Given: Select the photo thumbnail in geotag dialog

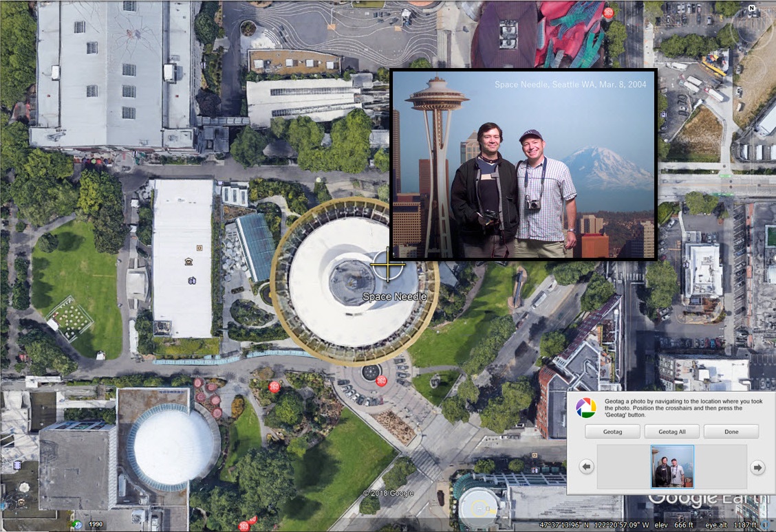Looking at the screenshot, I should [672, 467].
